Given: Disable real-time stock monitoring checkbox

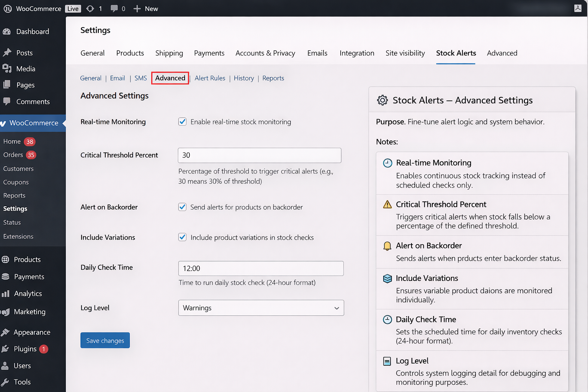Looking at the screenshot, I should pos(183,122).
